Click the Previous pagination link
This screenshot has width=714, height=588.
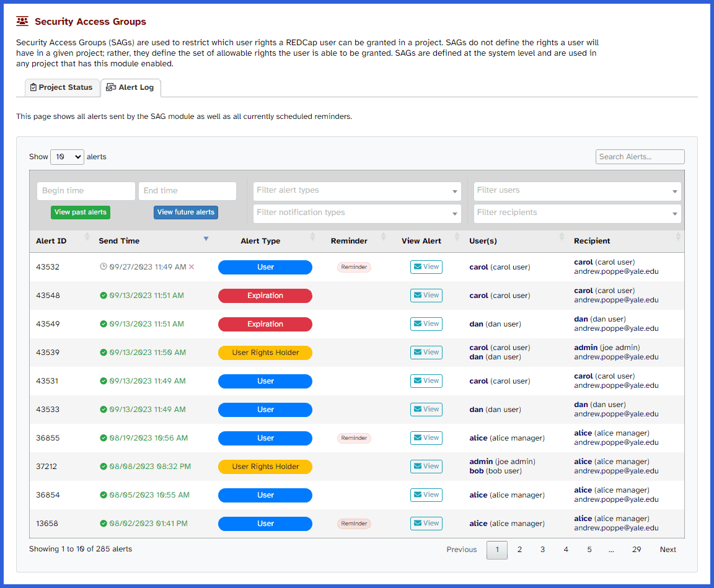click(462, 550)
